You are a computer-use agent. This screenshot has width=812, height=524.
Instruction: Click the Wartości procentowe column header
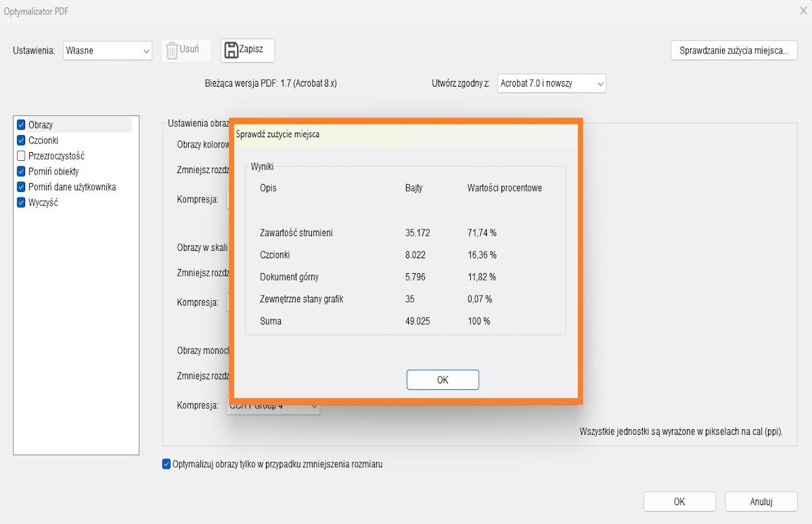tap(505, 188)
